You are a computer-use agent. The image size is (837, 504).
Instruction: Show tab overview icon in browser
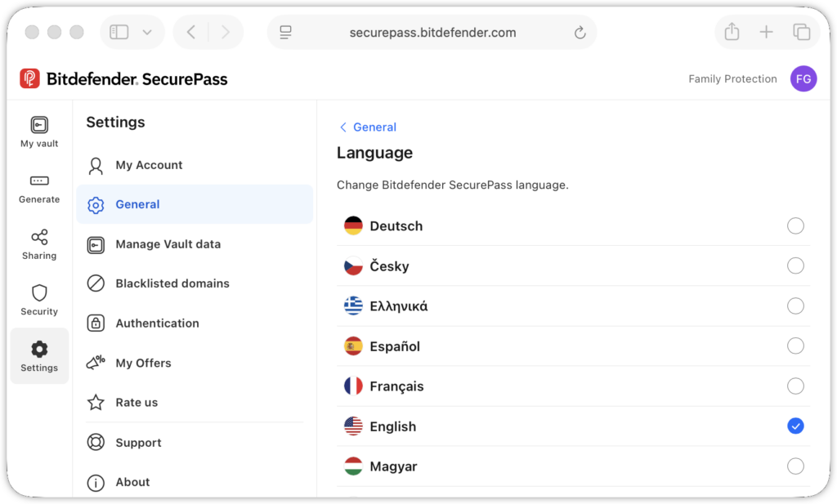pyautogui.click(x=801, y=32)
